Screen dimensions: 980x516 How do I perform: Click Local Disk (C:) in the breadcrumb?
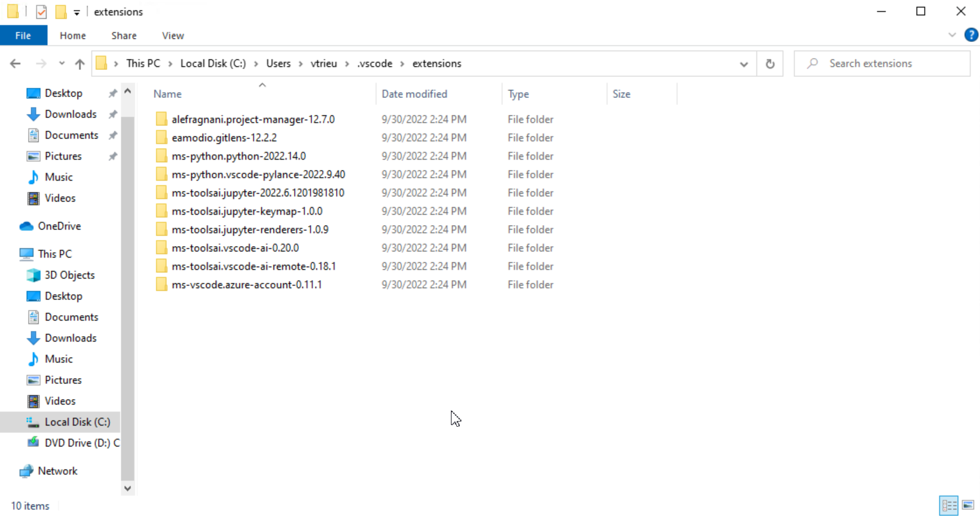[x=213, y=64]
